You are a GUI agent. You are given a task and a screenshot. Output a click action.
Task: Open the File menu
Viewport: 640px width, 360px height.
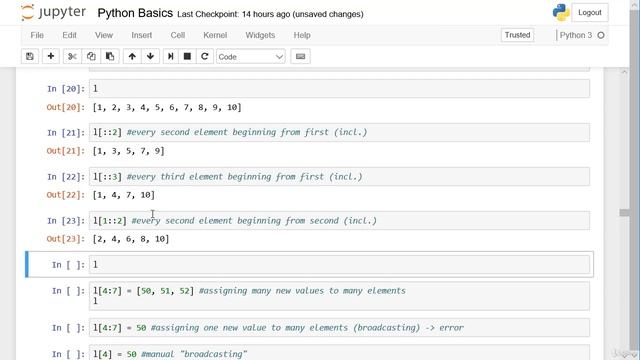click(x=37, y=35)
